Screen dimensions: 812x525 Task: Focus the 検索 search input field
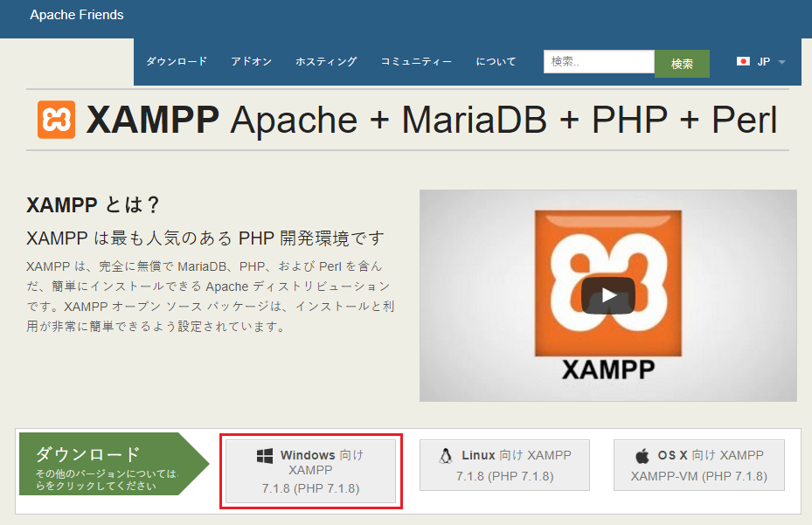599,62
